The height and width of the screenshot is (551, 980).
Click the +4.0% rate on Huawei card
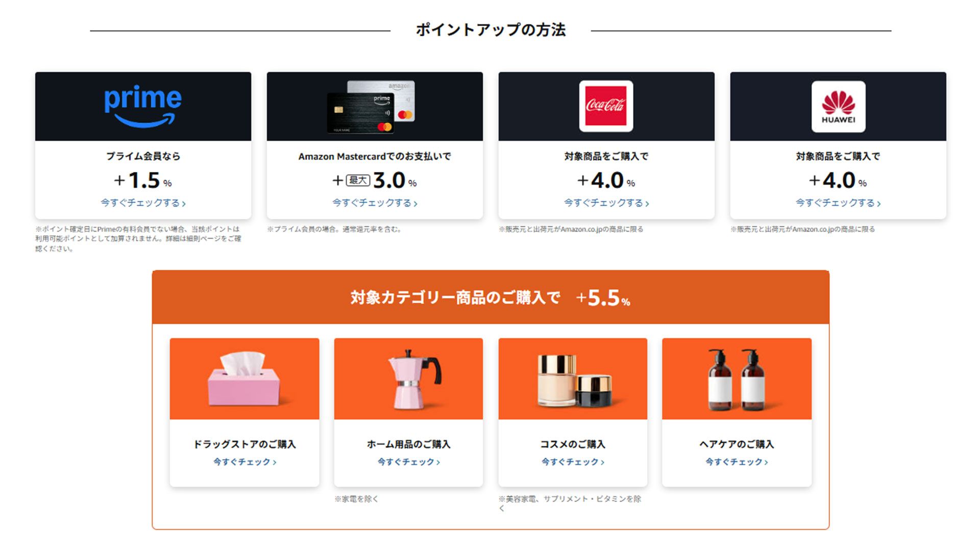coord(838,180)
